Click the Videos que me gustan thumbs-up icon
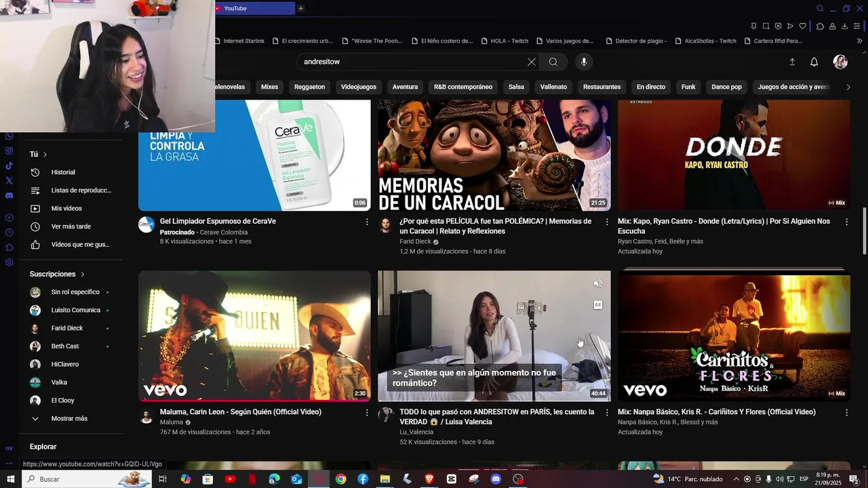 [x=35, y=245]
